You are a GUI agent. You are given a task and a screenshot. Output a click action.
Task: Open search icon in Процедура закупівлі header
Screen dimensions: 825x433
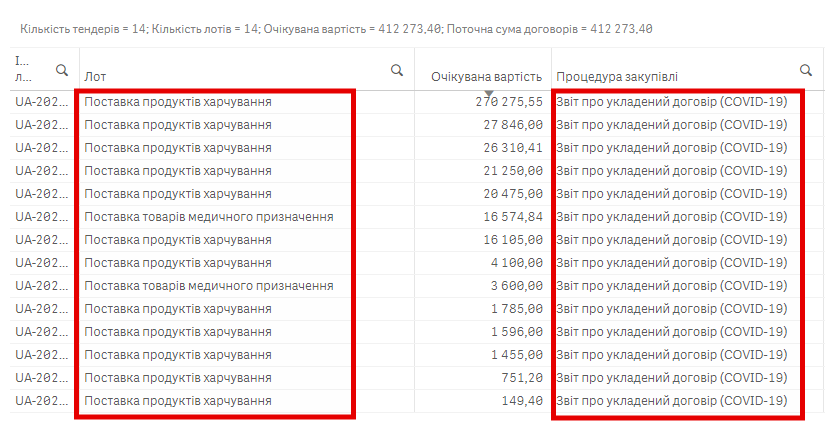coord(806,70)
